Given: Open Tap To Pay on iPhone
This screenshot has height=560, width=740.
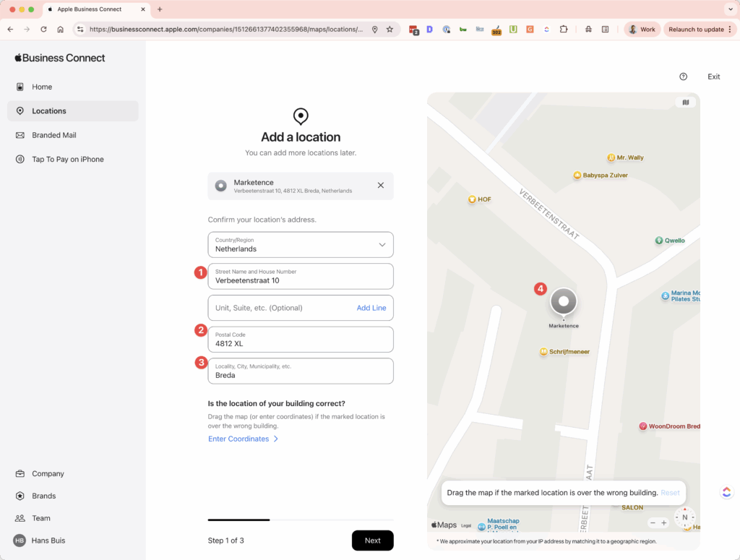Looking at the screenshot, I should (67, 159).
